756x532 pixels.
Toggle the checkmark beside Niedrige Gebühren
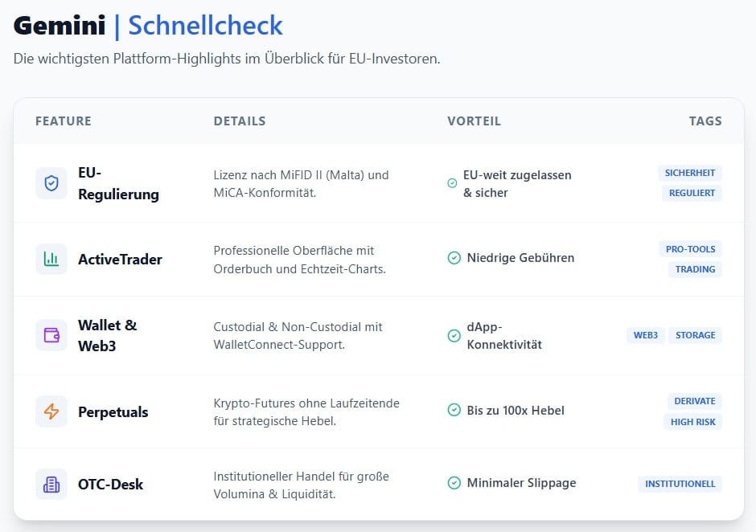(x=453, y=258)
